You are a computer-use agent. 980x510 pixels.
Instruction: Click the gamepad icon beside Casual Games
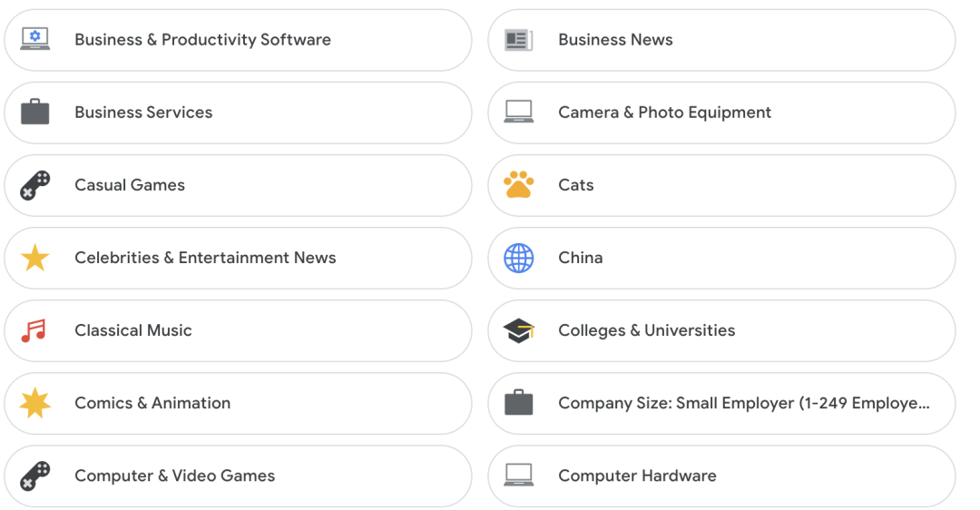(35, 185)
